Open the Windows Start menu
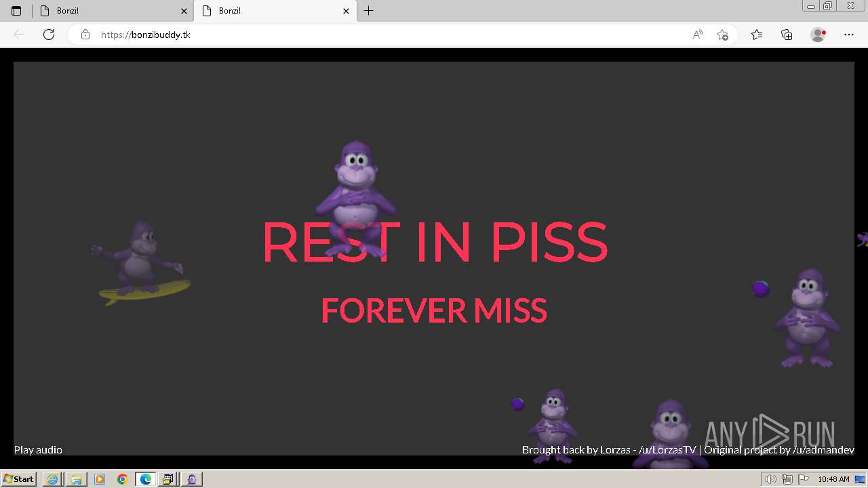Viewport: 868px width, 488px height. [x=18, y=479]
